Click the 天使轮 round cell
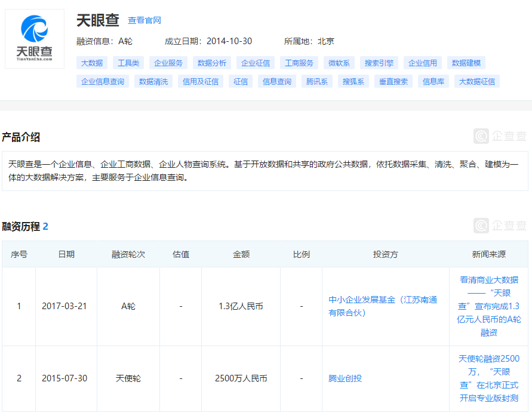This screenshot has height=413, width=532. pyautogui.click(x=128, y=378)
